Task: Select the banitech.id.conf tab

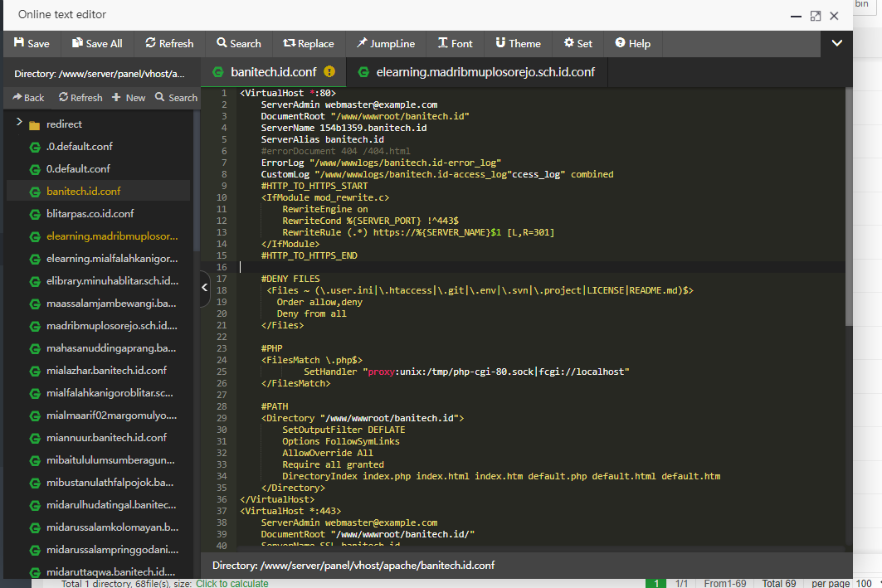Action: click(x=273, y=72)
